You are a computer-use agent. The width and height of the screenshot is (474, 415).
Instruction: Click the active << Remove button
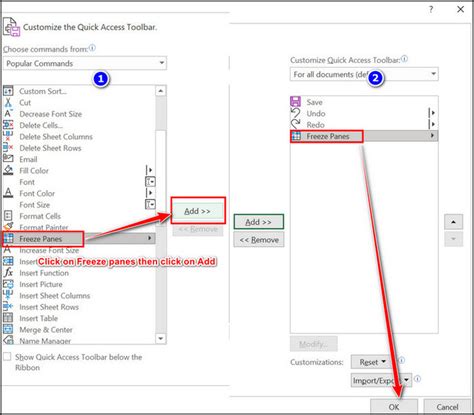(259, 240)
